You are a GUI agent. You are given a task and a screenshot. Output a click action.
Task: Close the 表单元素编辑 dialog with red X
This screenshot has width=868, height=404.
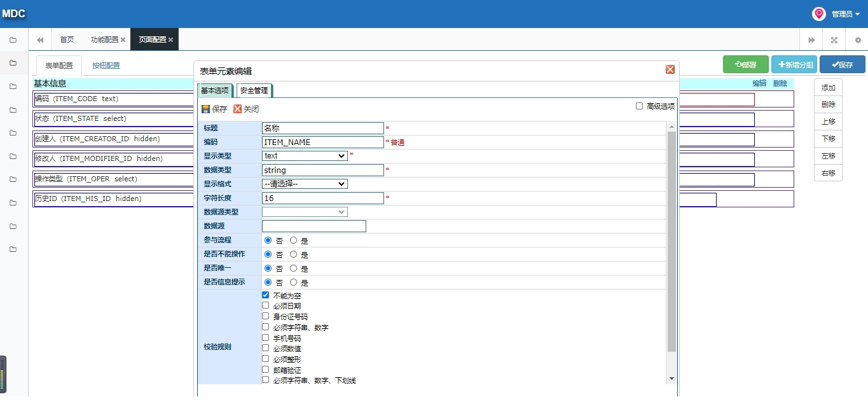pos(670,69)
